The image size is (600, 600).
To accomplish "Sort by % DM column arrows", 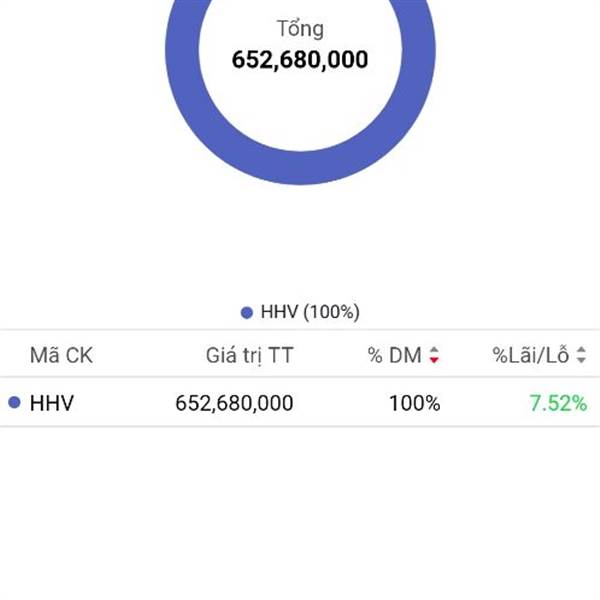I will point(434,355).
